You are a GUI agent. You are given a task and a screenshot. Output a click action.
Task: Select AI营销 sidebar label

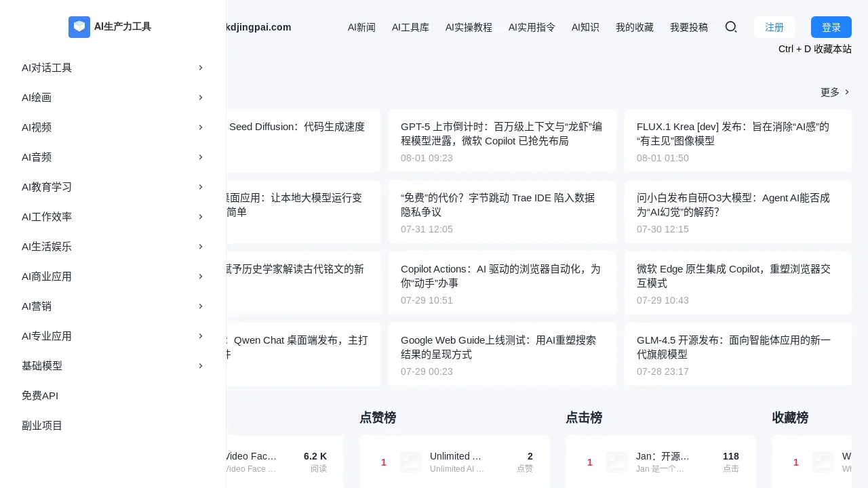click(37, 306)
